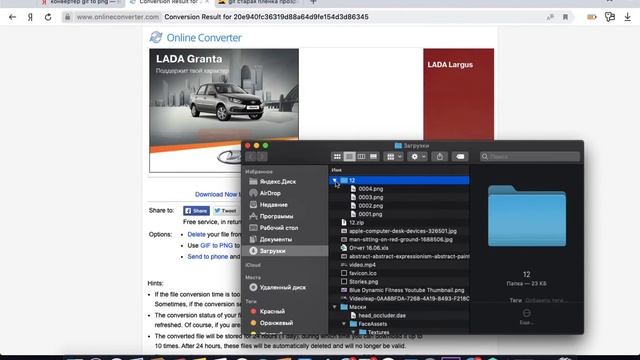Select file 0003.png
The width and height of the screenshot is (640, 360).
[371, 197]
